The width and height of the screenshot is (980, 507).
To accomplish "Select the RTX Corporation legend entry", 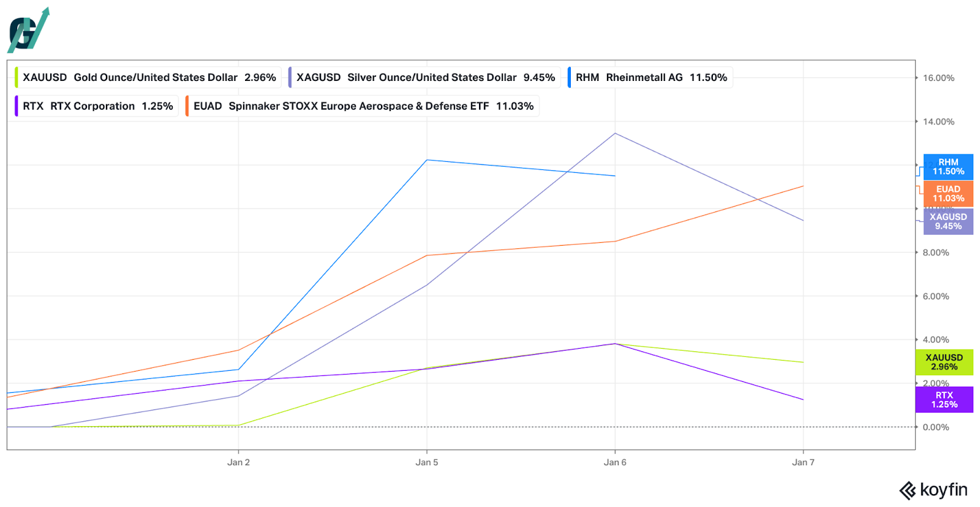I will pos(96,106).
